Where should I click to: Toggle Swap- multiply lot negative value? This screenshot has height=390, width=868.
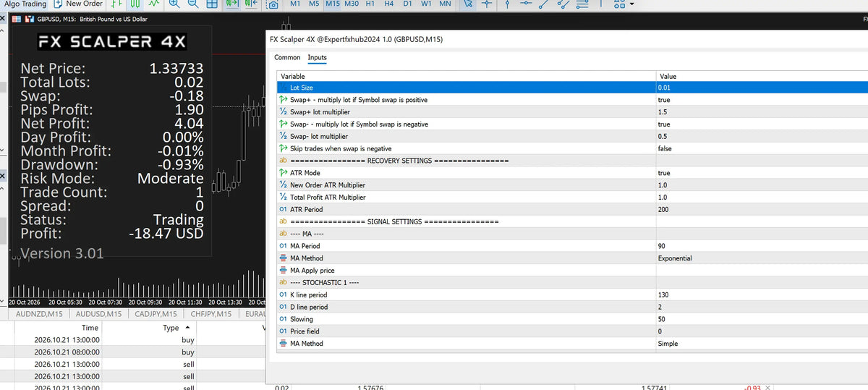coord(762,124)
